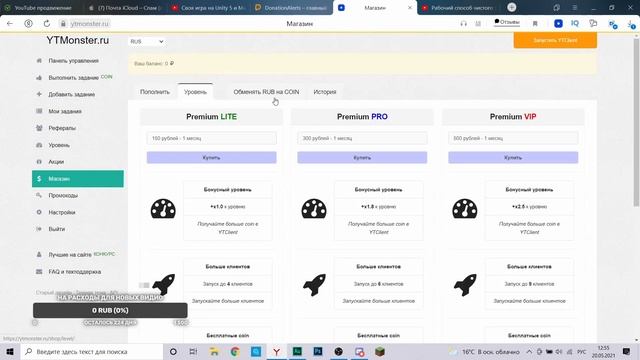Viewport: 640px width, 360px height.
Task: Click the headphones icon in address bar
Action: 463,24
